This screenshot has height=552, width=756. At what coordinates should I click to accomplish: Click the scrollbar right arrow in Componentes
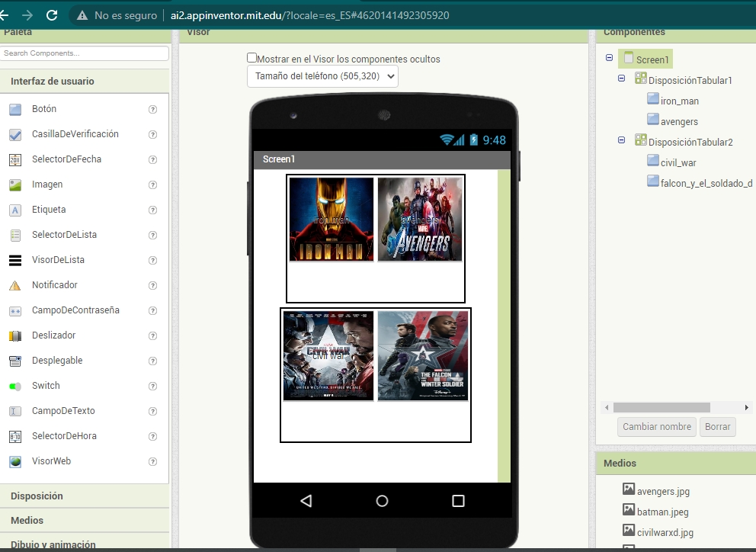tap(746, 407)
